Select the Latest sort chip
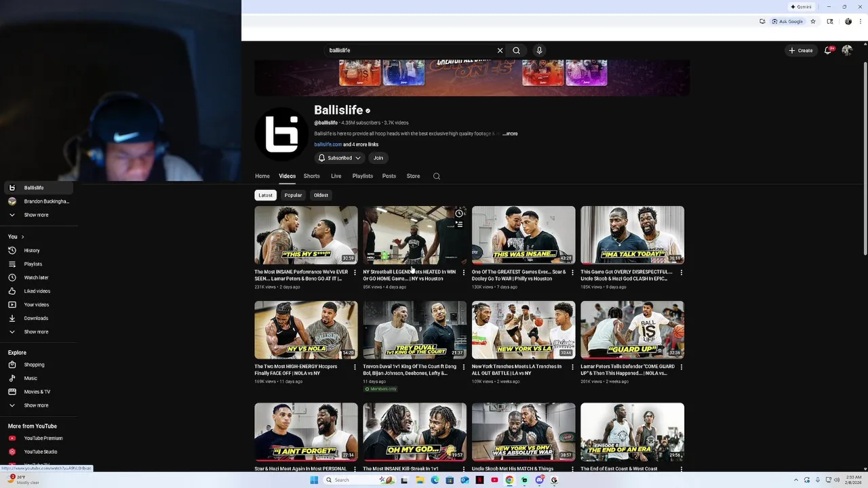 [x=265, y=195]
